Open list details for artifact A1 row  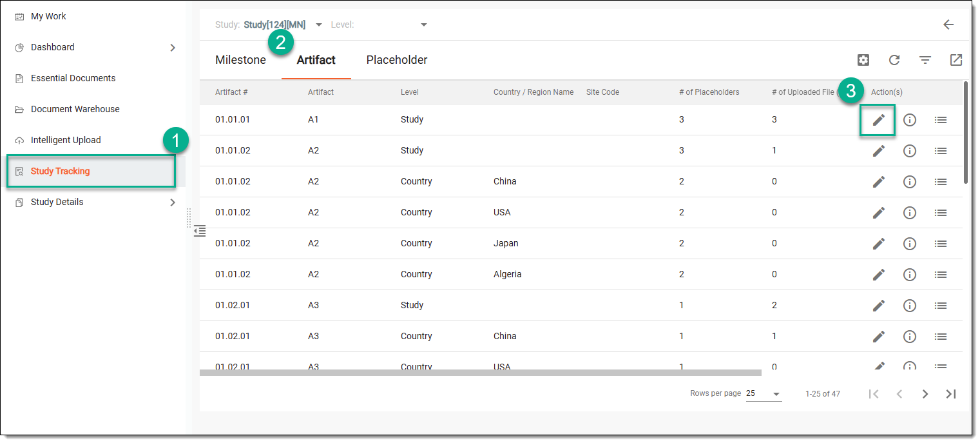coord(940,120)
